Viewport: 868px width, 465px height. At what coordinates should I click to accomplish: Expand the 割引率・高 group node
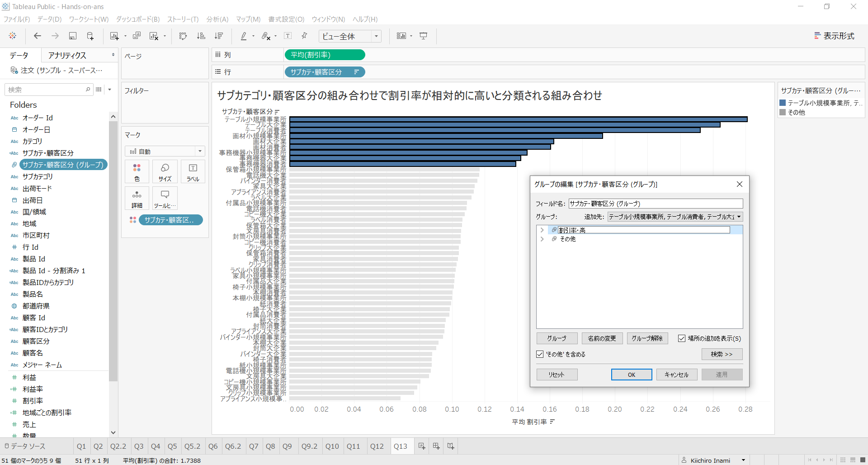pos(542,230)
